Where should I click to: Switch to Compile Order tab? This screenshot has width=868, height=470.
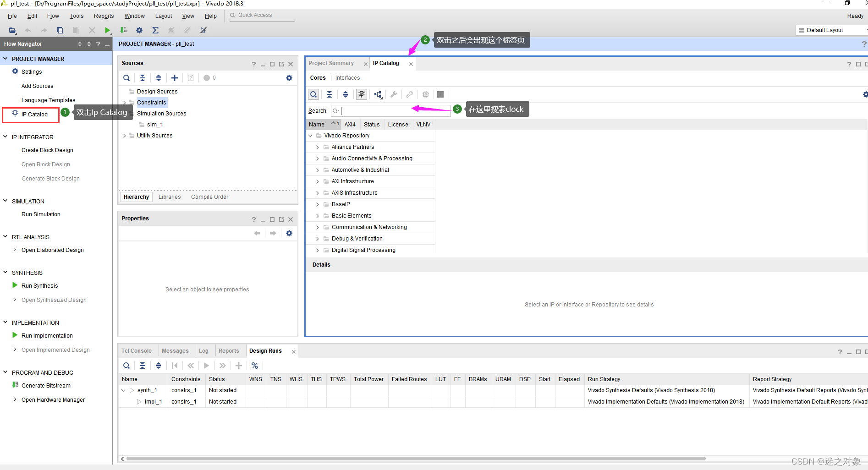click(209, 197)
